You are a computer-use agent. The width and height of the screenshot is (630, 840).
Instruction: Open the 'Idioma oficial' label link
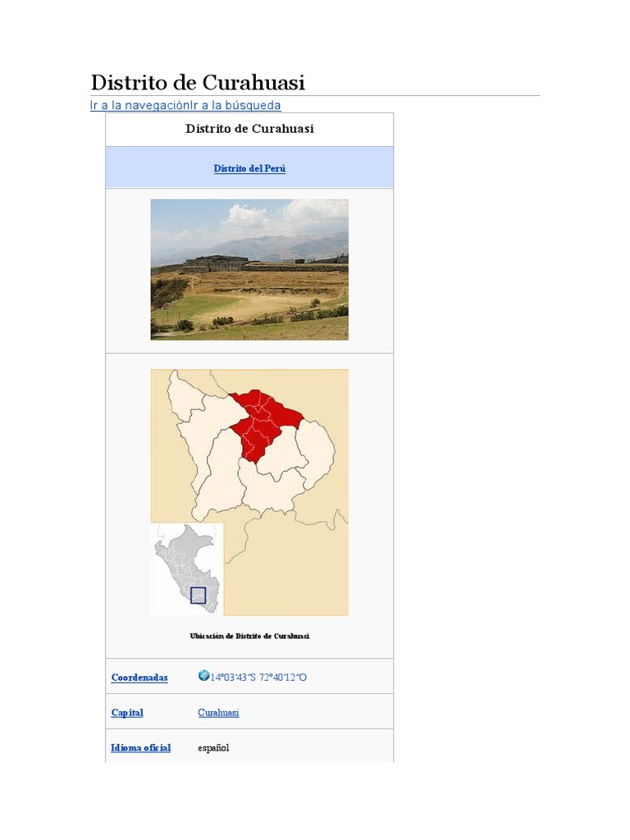tap(141, 748)
